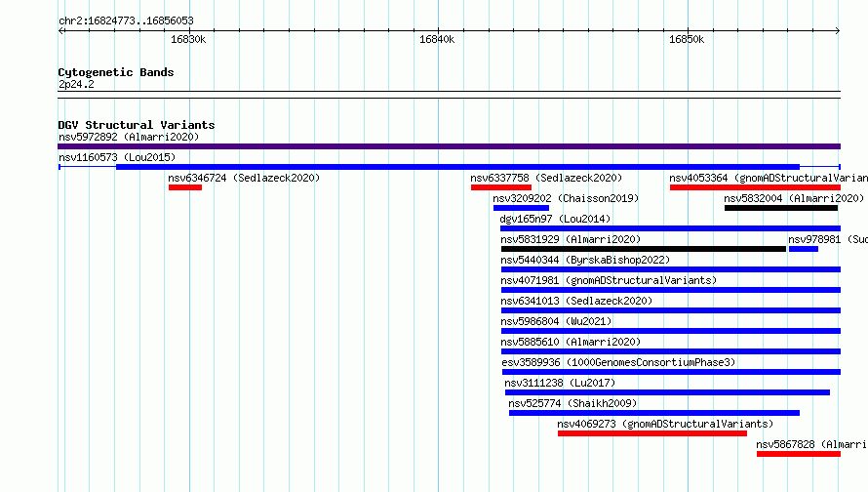Viewport: 868px width, 492px height.
Task: Click red bar under nsv5867828
Action: pyautogui.click(x=799, y=454)
